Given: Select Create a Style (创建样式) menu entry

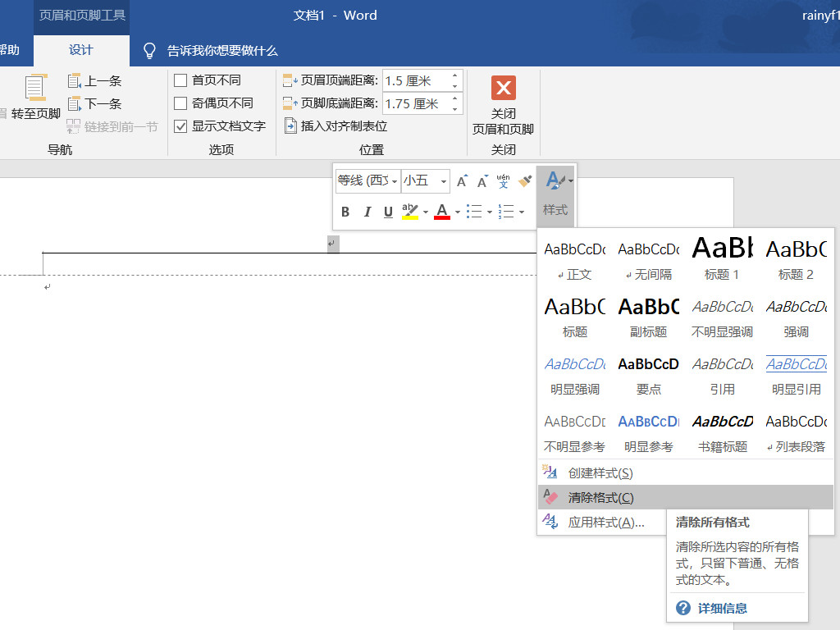Looking at the screenshot, I should click(x=685, y=472).
